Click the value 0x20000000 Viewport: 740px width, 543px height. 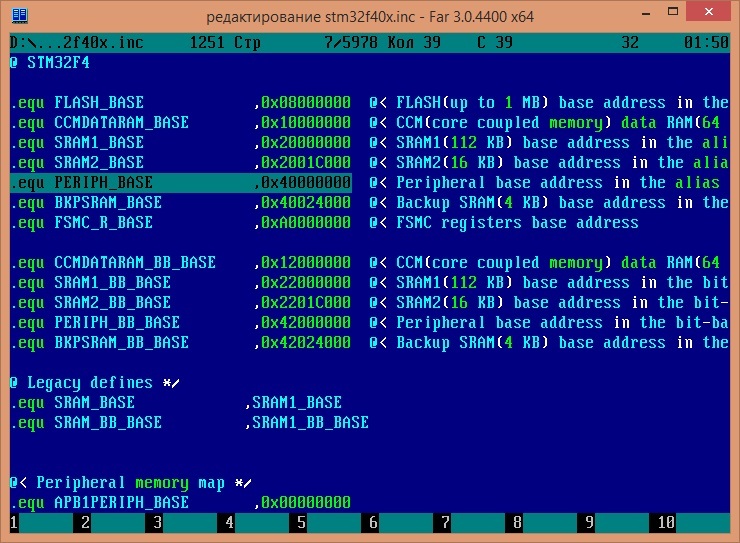click(306, 142)
